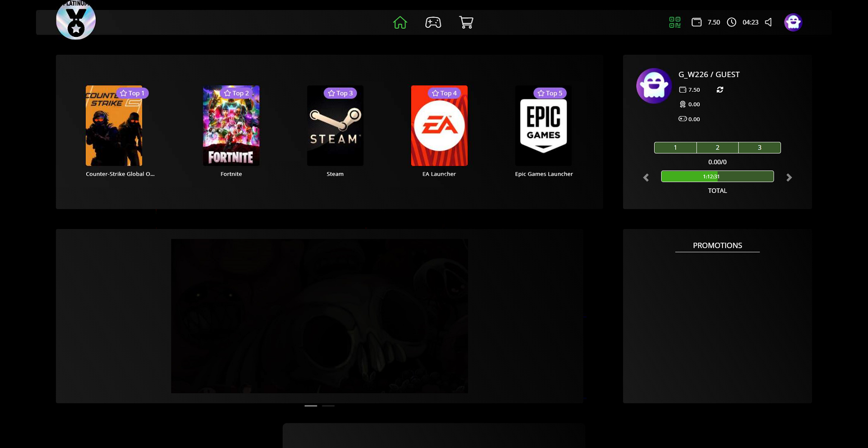
Task: Select the second banner slide indicator
Action: pos(328,406)
